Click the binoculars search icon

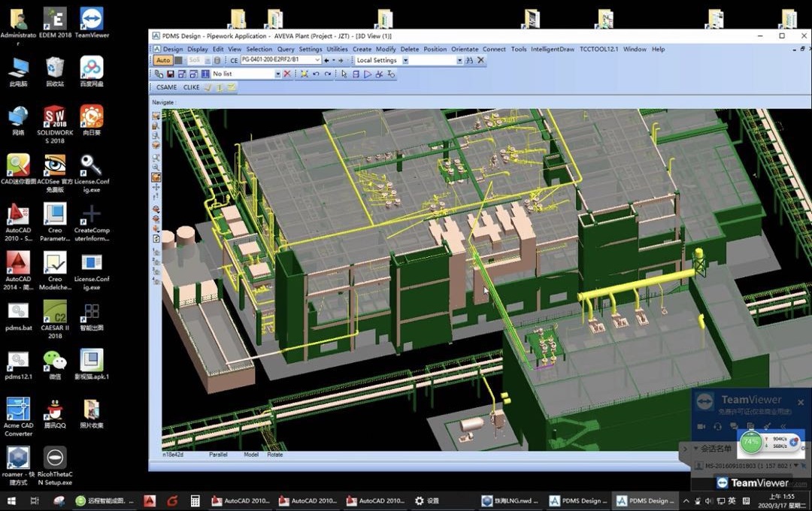468,60
